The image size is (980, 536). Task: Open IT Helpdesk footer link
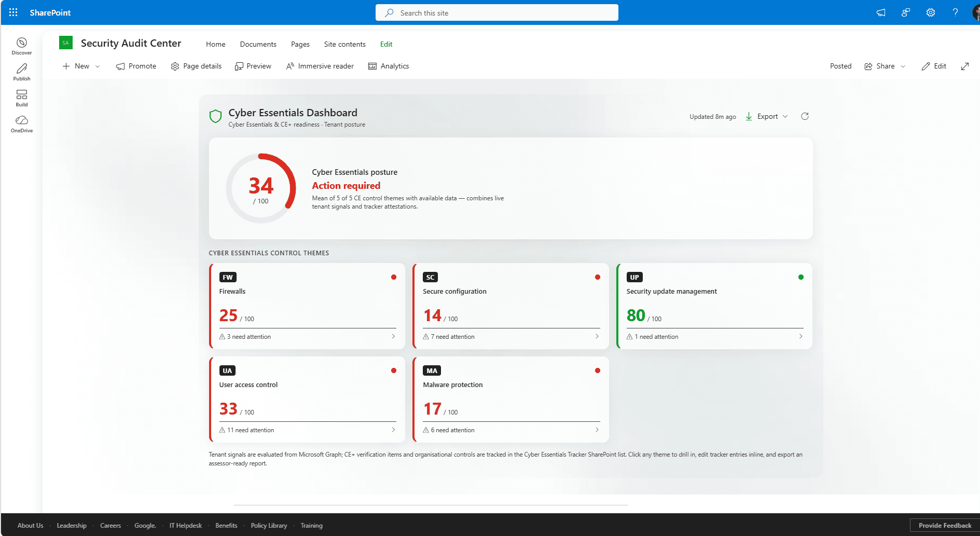tap(185, 525)
